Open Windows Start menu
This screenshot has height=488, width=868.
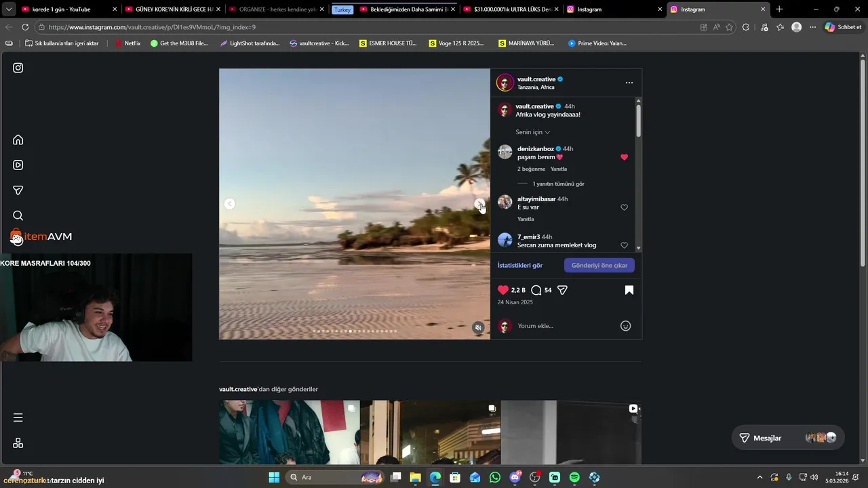pos(274,477)
